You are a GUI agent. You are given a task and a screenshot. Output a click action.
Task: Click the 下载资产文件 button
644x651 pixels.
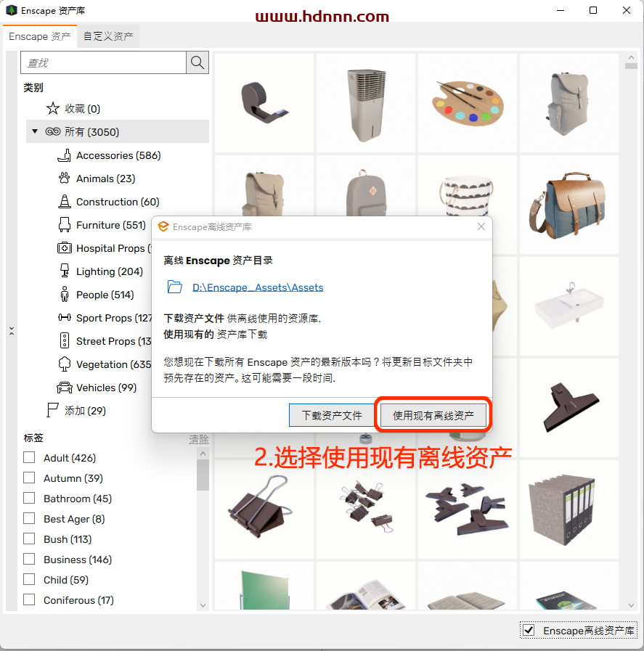(332, 415)
